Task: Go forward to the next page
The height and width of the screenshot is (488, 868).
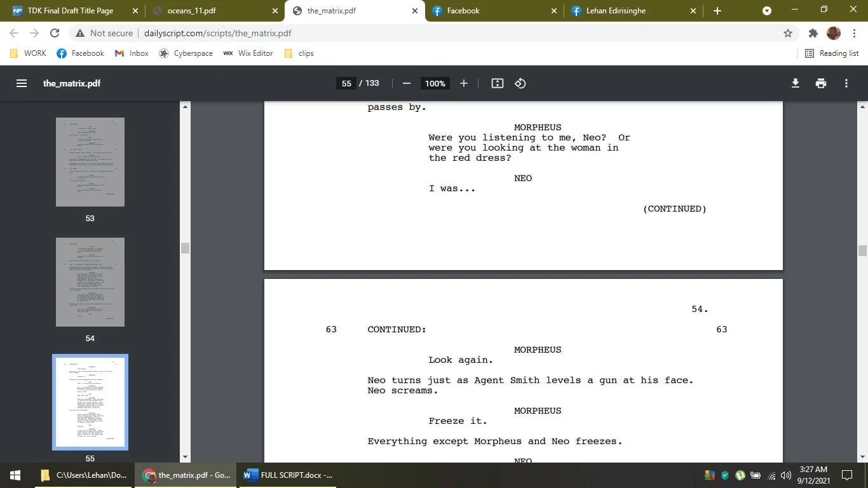Action: point(34,33)
